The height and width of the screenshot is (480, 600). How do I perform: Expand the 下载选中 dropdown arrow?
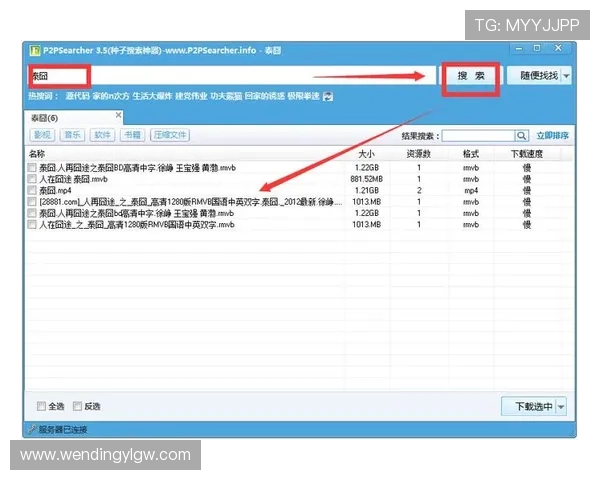[561, 407]
